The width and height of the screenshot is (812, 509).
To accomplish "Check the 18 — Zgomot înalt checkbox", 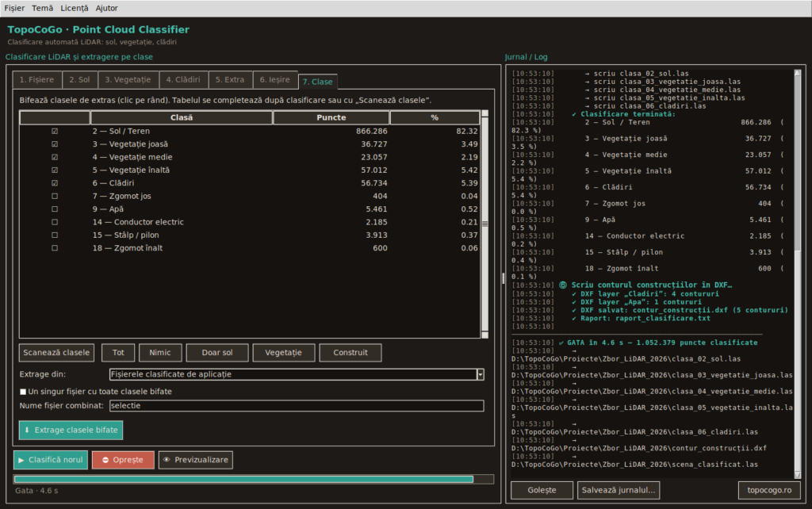I will tap(55, 248).
